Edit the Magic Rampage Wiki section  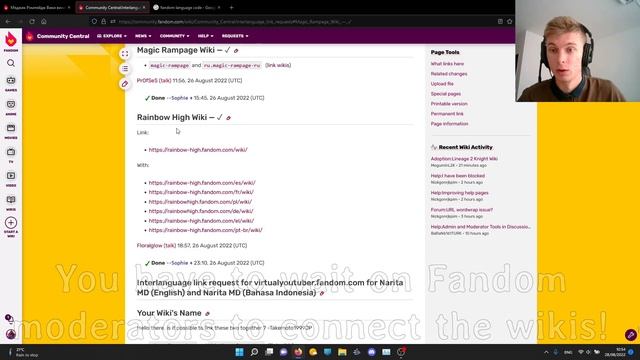point(236,51)
